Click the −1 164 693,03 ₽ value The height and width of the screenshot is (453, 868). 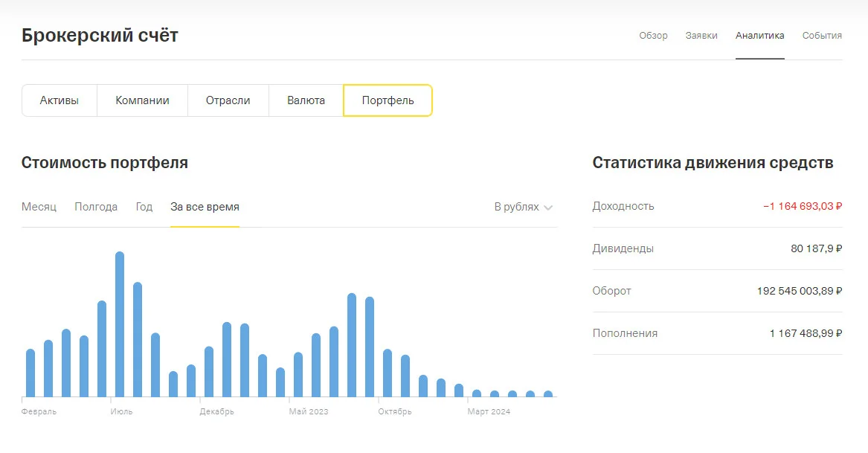pos(803,206)
